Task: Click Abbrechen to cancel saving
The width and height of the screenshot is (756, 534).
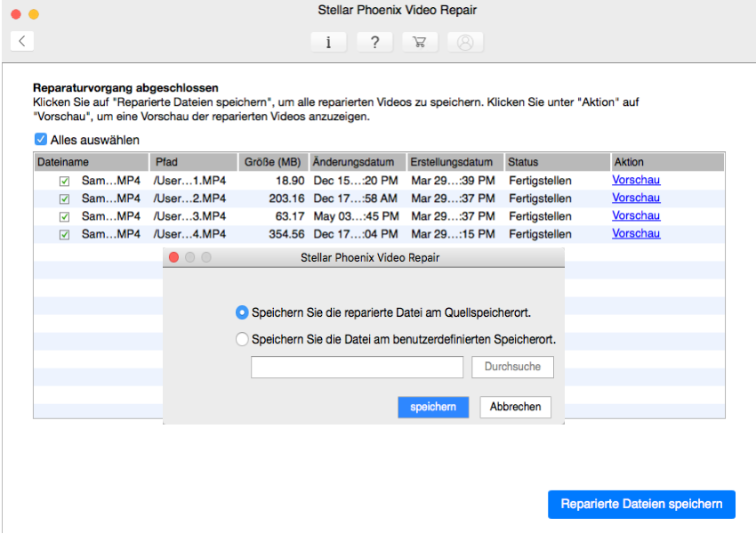Action: [x=515, y=407]
